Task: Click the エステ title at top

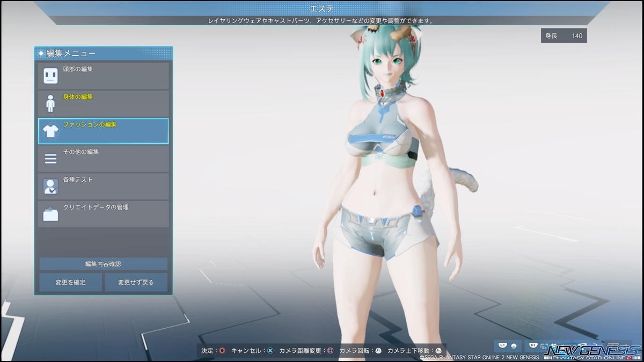Action: (x=322, y=9)
